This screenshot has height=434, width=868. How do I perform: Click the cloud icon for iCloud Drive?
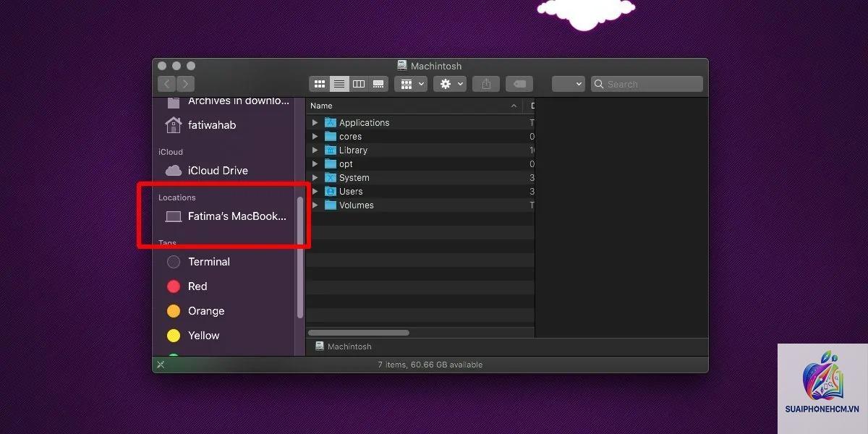(173, 171)
